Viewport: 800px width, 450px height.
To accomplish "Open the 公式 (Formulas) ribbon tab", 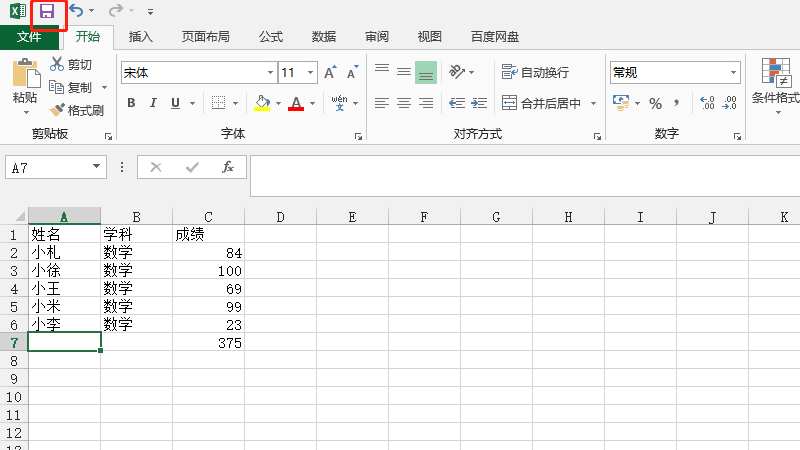I will point(270,37).
